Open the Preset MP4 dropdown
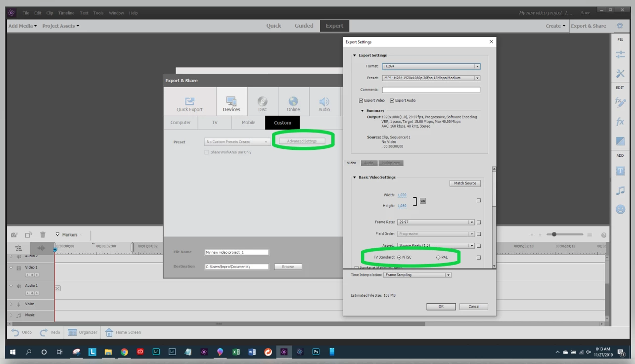Screen dimensions: 635x364 pos(431,78)
